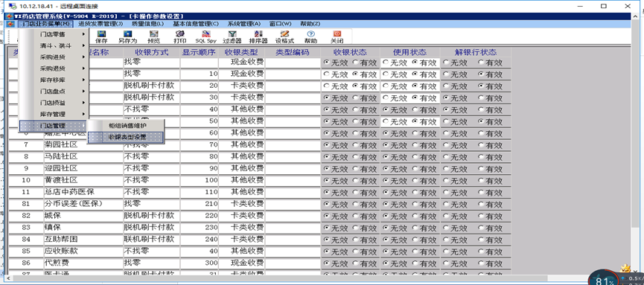Click the 显示顺序 cell showing 300
This screenshot has height=285, width=644.
200,263
